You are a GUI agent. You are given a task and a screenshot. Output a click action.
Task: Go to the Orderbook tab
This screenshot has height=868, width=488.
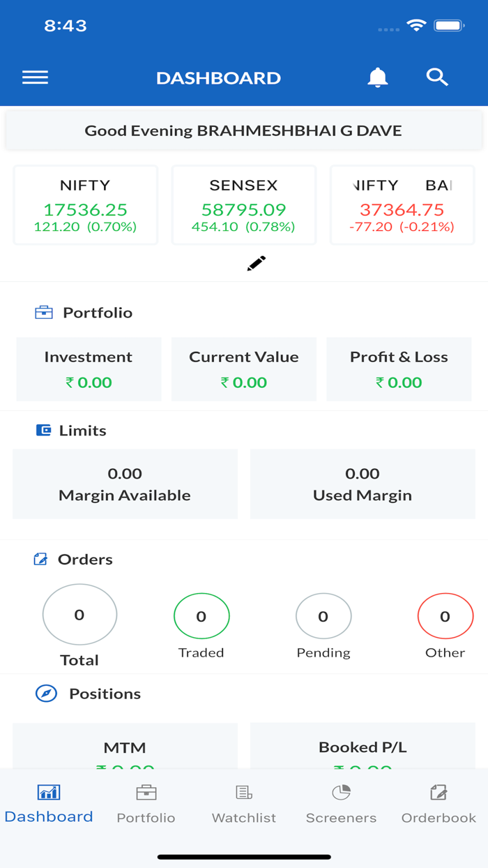438,801
